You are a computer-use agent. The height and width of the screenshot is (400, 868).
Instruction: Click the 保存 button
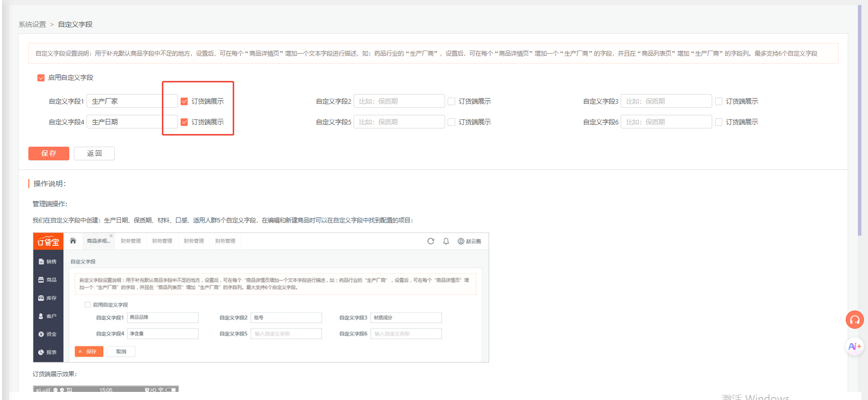tap(49, 153)
